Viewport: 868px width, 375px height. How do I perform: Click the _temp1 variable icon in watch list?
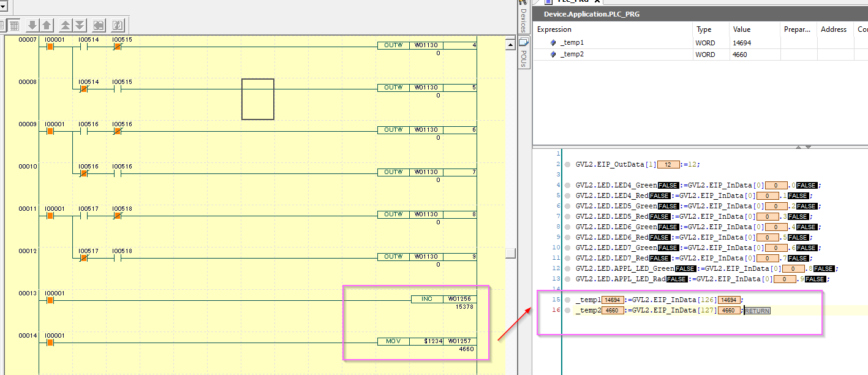tap(553, 43)
